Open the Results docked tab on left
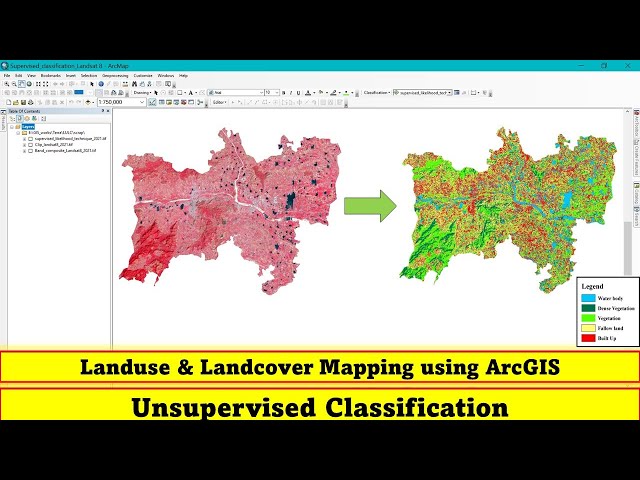640x480 pixels. tap(3, 121)
